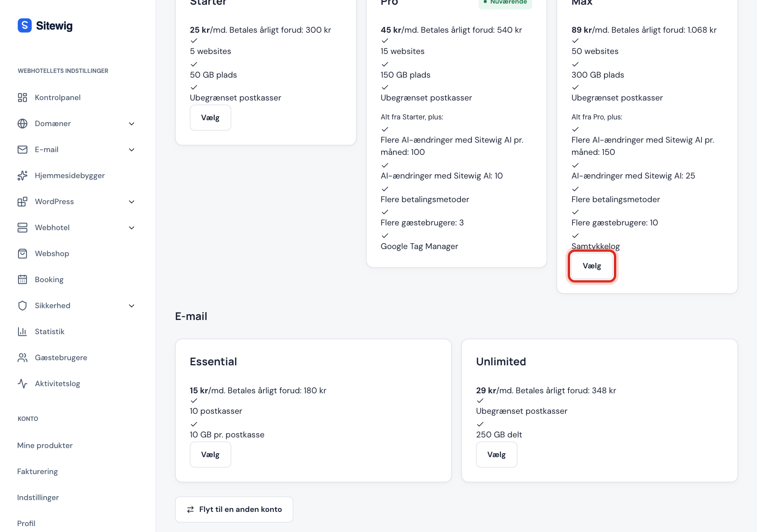This screenshot has width=757, height=532.
Task: Open Hjemmesidebygger via its sparkle icon
Action: pos(22,176)
